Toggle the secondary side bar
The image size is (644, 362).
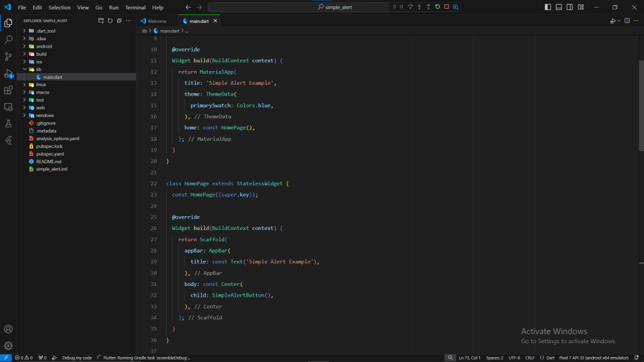pyautogui.click(x=569, y=7)
